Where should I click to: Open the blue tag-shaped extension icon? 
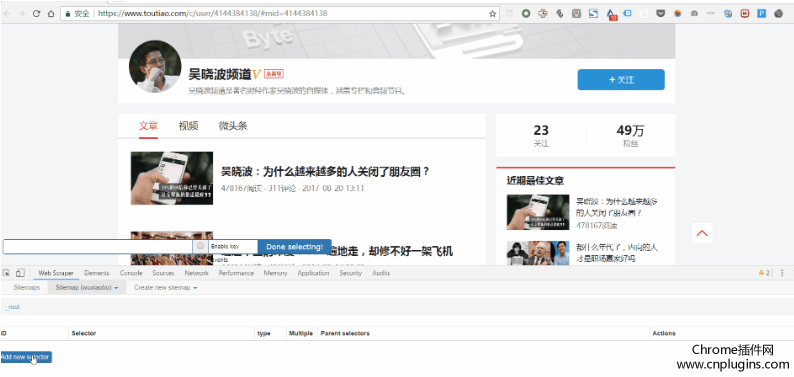tap(627, 14)
